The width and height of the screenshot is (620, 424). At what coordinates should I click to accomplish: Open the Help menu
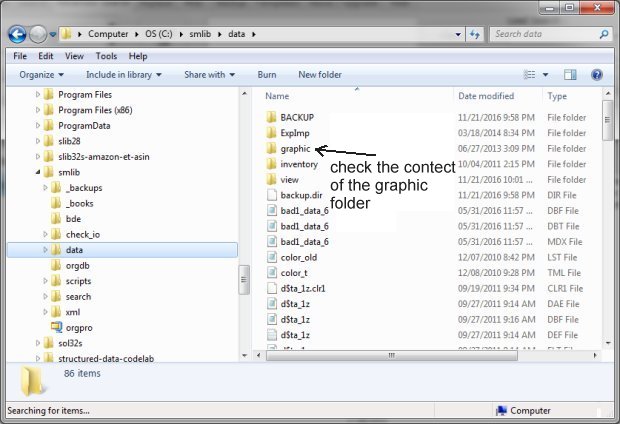[x=138, y=56]
